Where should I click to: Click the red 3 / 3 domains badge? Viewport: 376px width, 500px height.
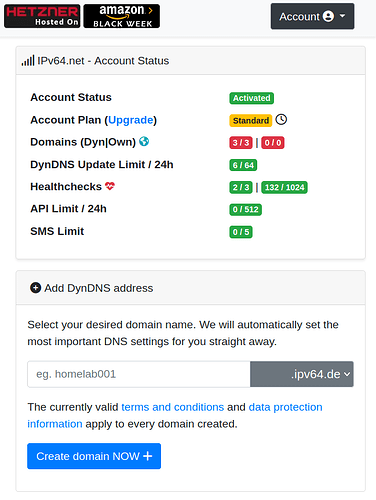tap(241, 143)
